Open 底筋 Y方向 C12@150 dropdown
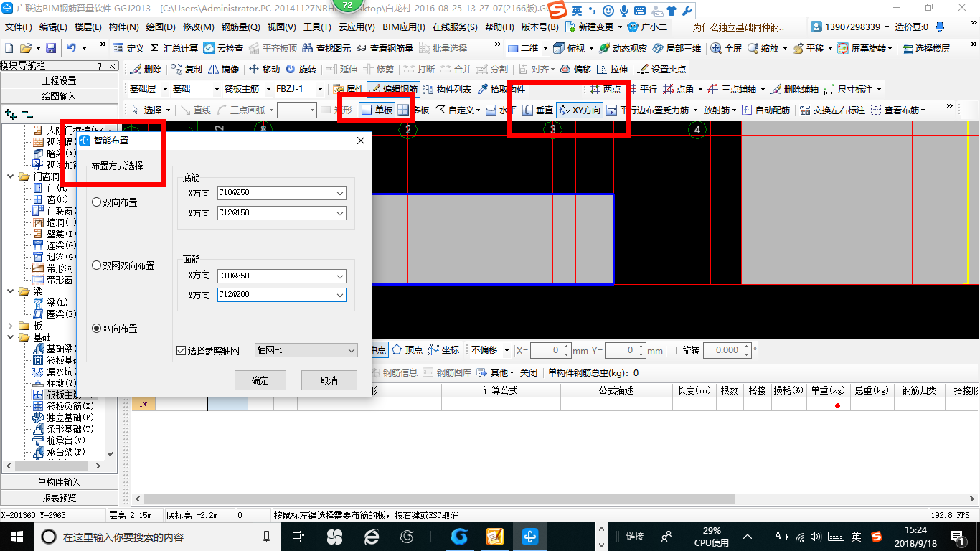 (339, 212)
